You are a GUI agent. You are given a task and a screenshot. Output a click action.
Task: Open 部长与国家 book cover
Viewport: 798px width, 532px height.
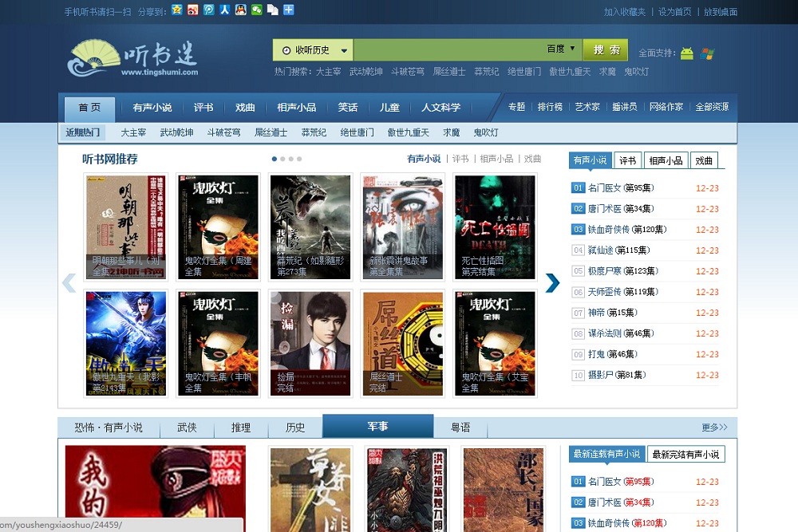pyautogui.click(x=504, y=489)
